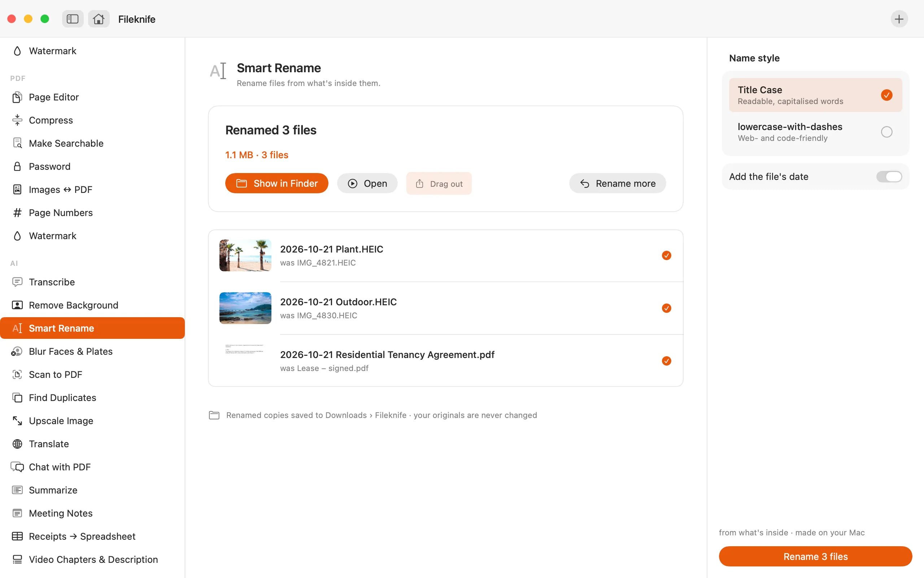This screenshot has width=924, height=578.
Task: Open the PDF Page Editor tool
Action: (92, 97)
